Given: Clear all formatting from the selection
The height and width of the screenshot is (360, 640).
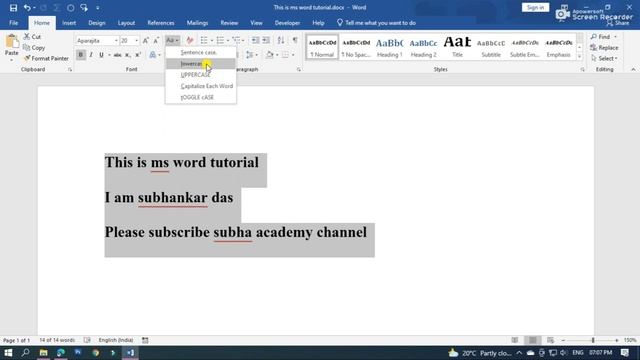Looking at the screenshot, I should coord(189,40).
